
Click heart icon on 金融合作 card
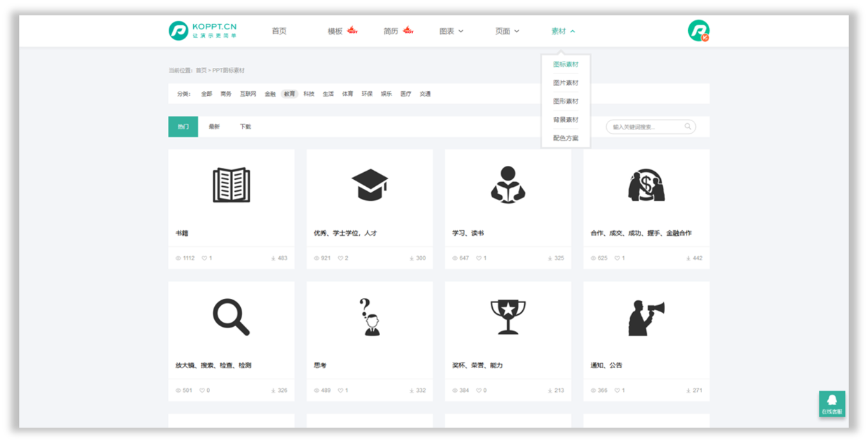coord(618,258)
